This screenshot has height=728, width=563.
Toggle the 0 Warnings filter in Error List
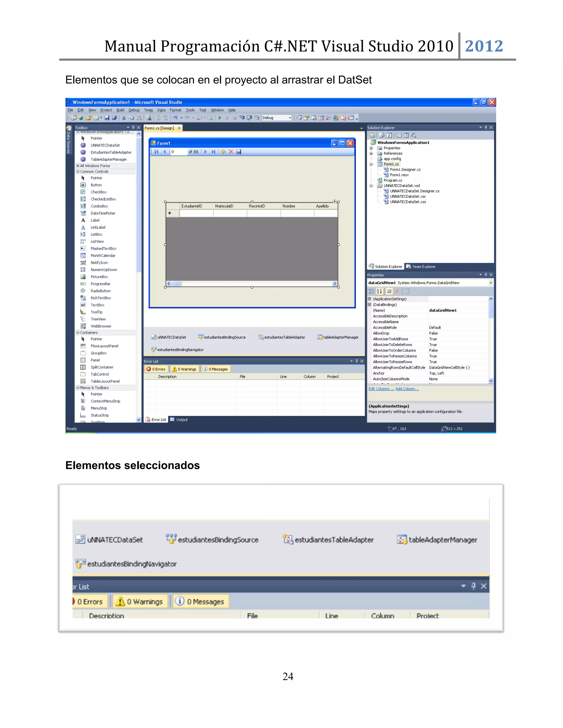click(184, 369)
